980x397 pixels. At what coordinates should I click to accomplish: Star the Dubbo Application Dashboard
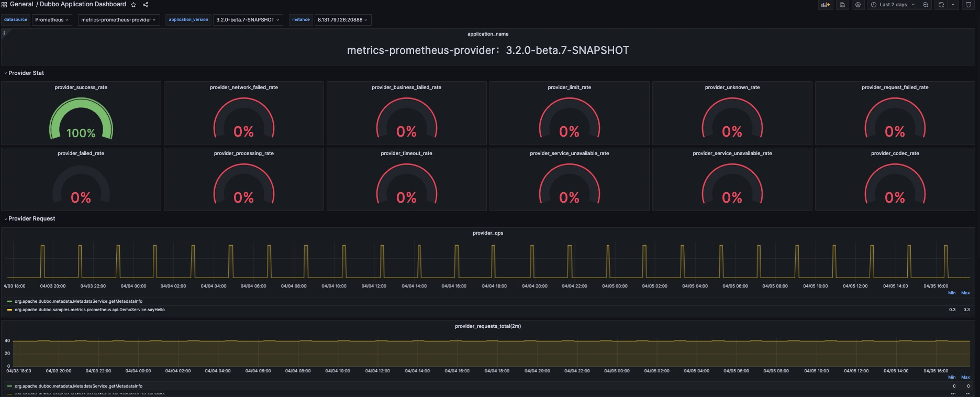pos(133,5)
